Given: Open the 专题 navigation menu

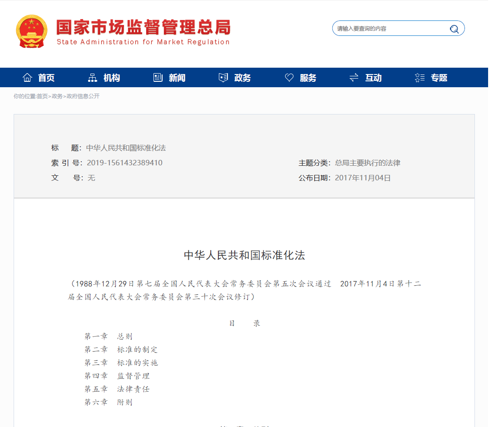Looking at the screenshot, I should click(x=440, y=77).
